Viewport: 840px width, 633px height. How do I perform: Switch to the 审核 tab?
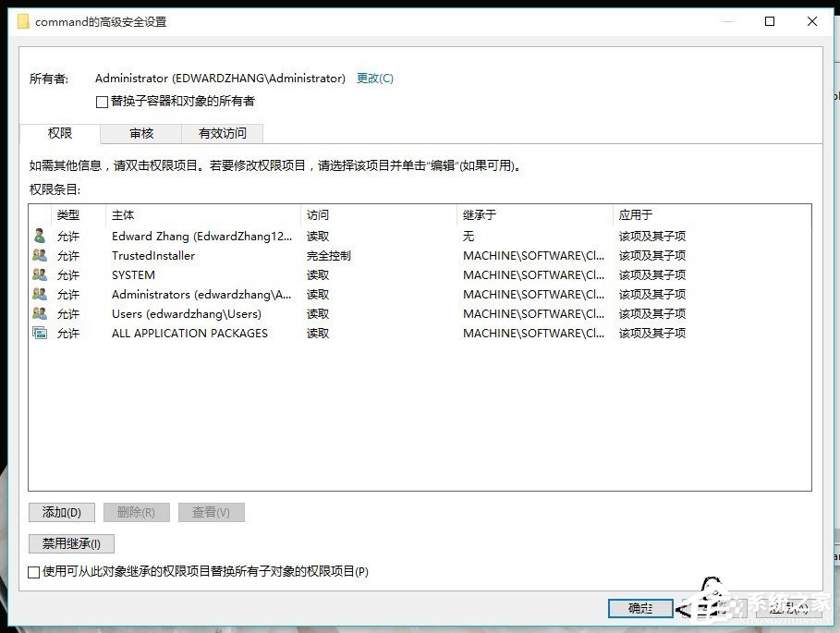[x=140, y=133]
